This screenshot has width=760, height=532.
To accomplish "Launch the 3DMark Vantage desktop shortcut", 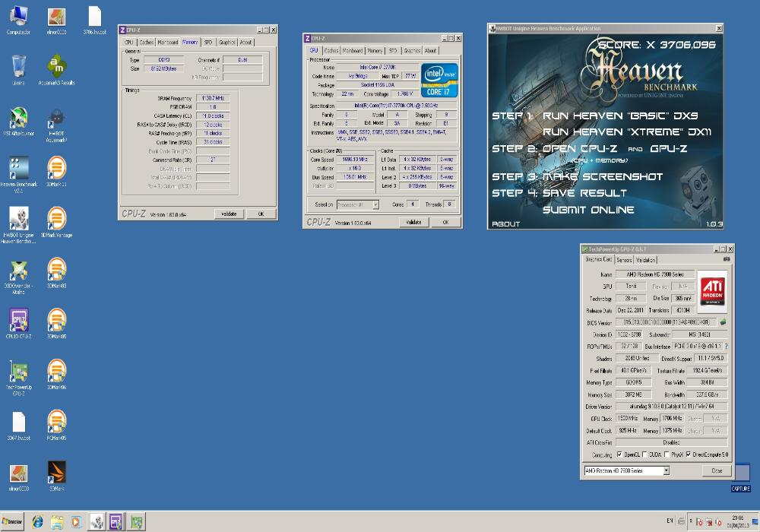I will [56, 223].
